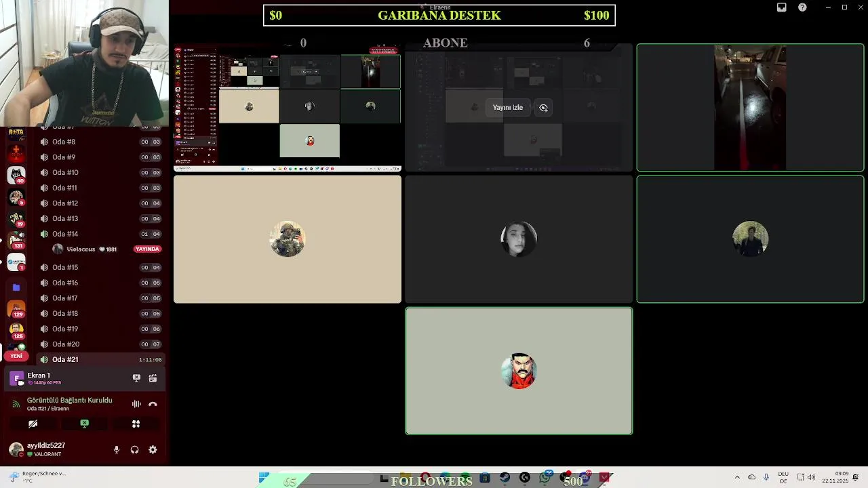Click Görüntülü Bağlantı Kuruldu connection status

69,400
